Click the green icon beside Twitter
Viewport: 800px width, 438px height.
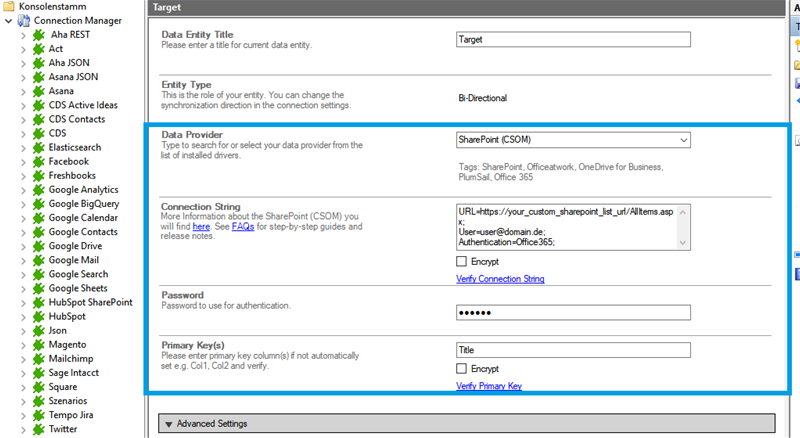tap(39, 429)
